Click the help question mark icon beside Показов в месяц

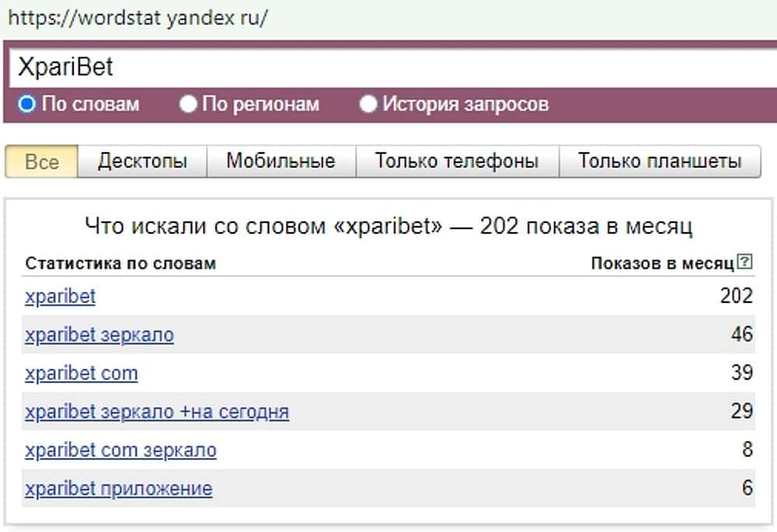745,263
